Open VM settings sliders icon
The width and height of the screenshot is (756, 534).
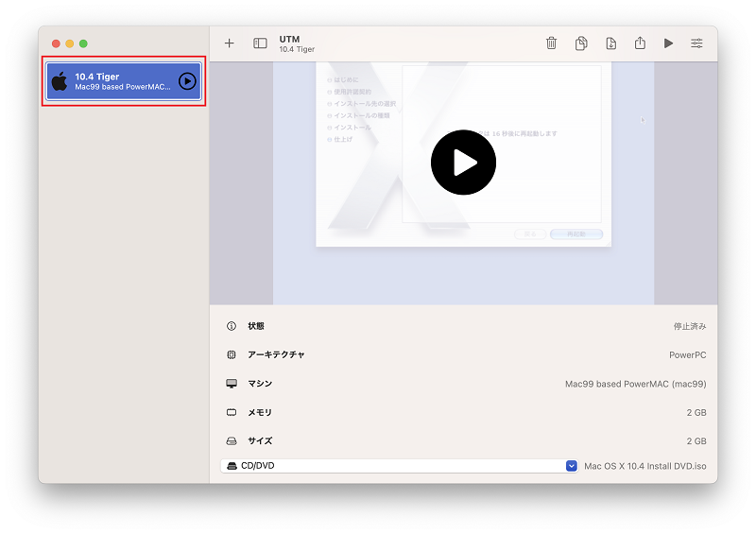click(696, 43)
